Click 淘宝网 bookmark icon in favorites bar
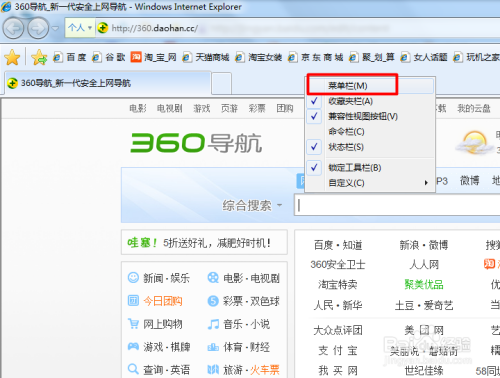This screenshot has width=500, height=378. [136, 57]
